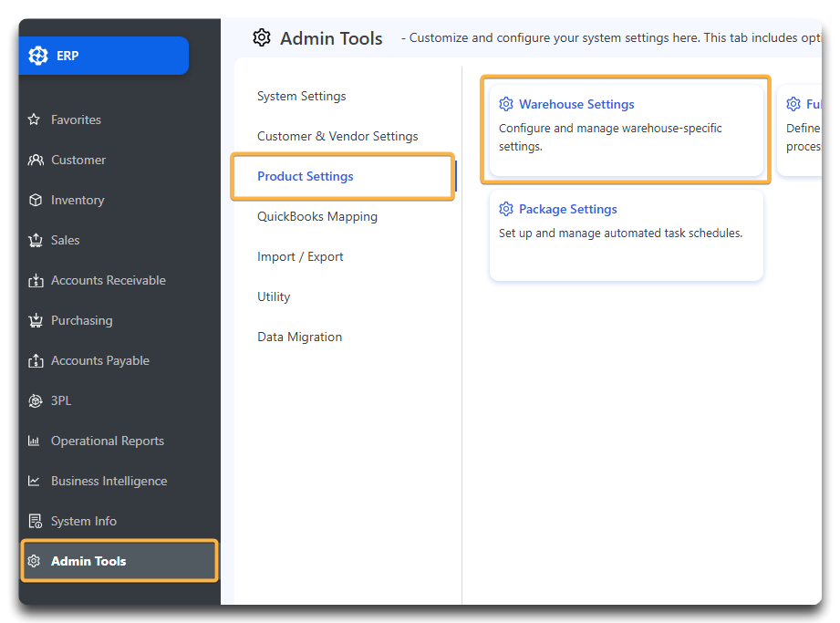The image size is (840, 623).
Task: Click the 3PL sidebar icon
Action: point(36,400)
